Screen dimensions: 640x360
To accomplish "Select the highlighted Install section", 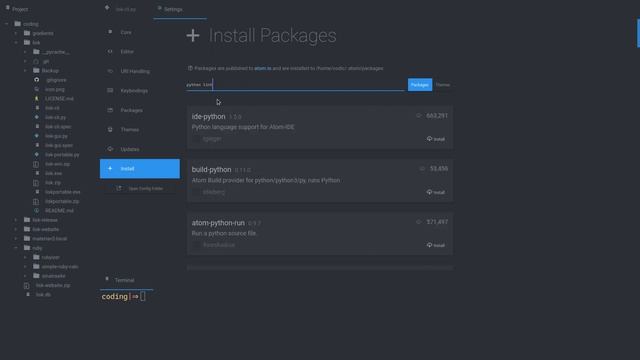I will (x=140, y=169).
